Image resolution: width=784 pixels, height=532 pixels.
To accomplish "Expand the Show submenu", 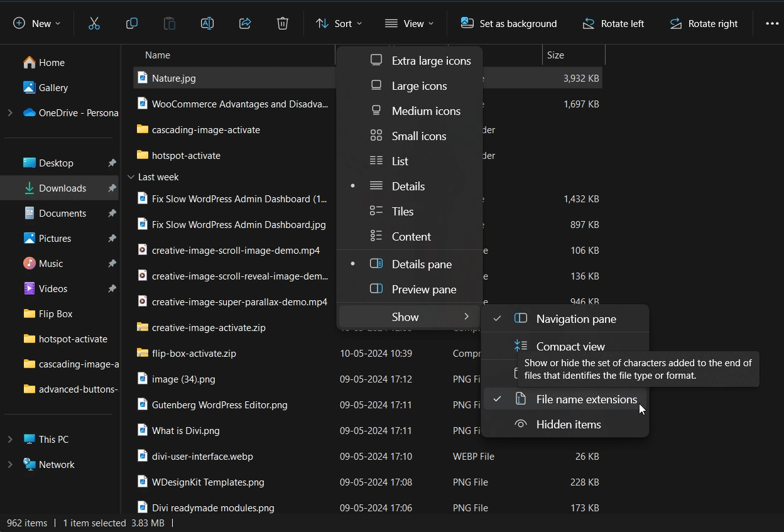I will point(410,317).
